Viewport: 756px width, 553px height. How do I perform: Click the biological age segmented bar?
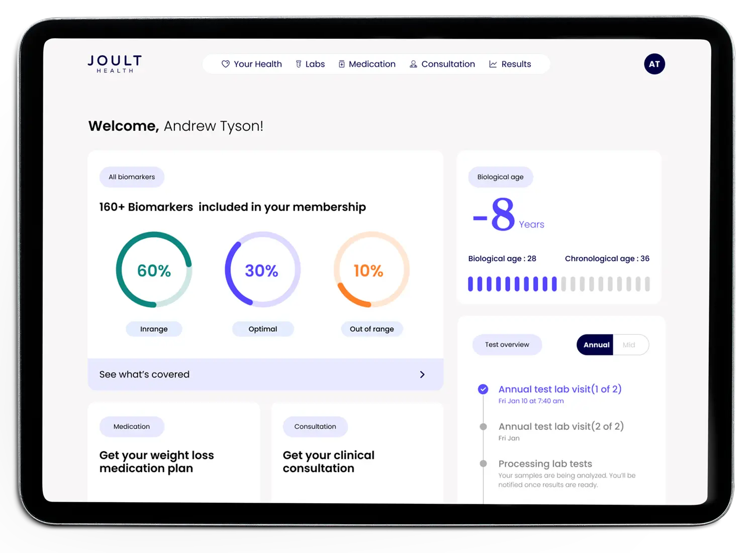pyautogui.click(x=559, y=284)
